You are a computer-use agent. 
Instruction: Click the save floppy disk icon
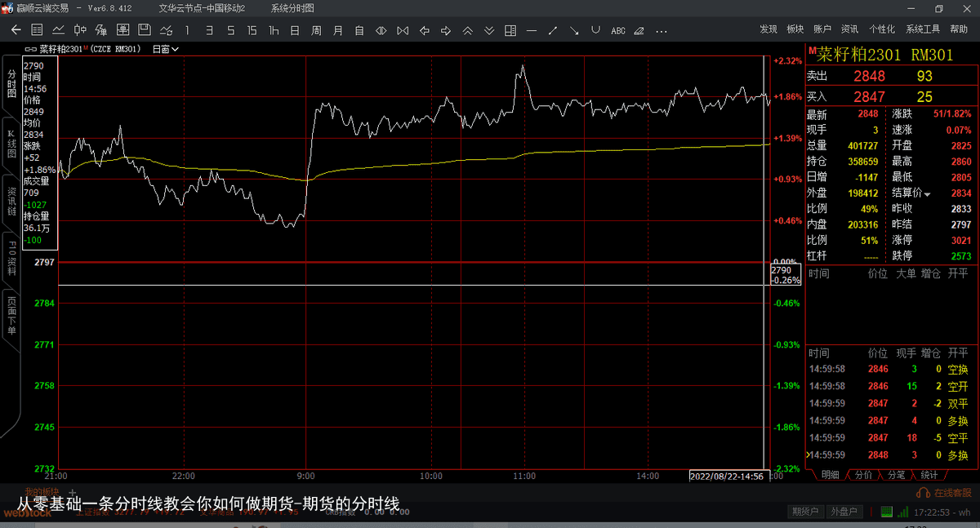(x=145, y=30)
